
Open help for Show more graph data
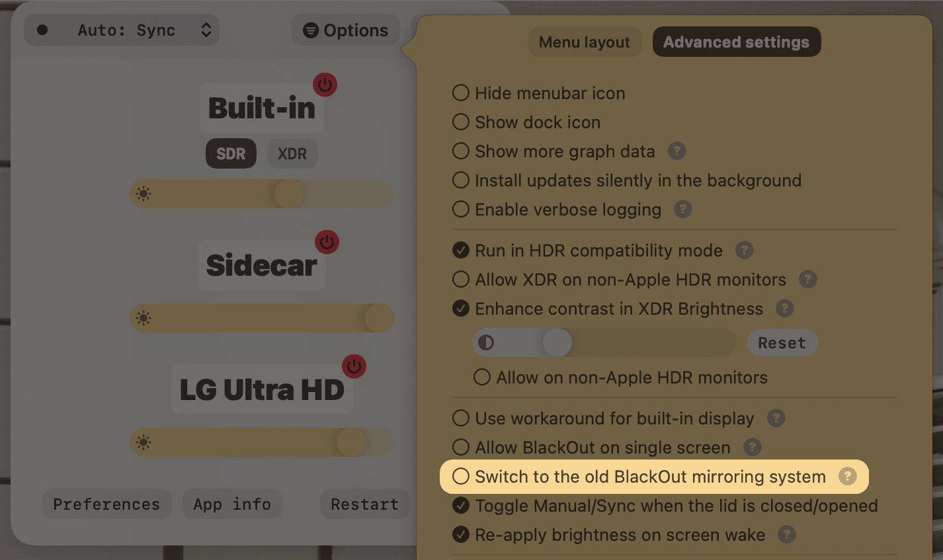(x=676, y=151)
